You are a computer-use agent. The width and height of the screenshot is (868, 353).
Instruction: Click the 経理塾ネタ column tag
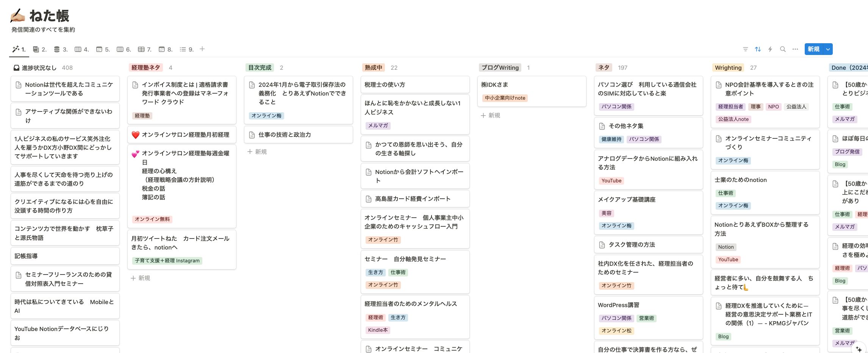point(146,67)
